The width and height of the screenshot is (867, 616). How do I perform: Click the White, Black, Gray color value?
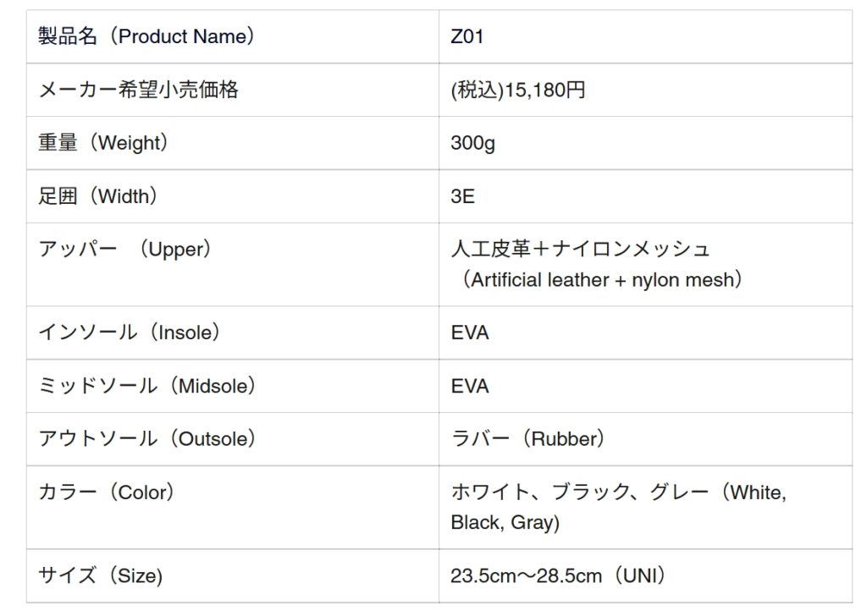(618, 507)
